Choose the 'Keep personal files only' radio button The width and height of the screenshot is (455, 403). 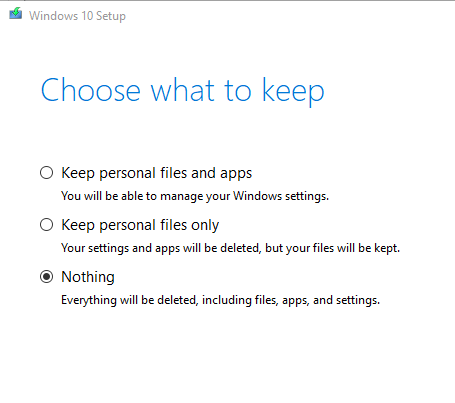(x=46, y=225)
